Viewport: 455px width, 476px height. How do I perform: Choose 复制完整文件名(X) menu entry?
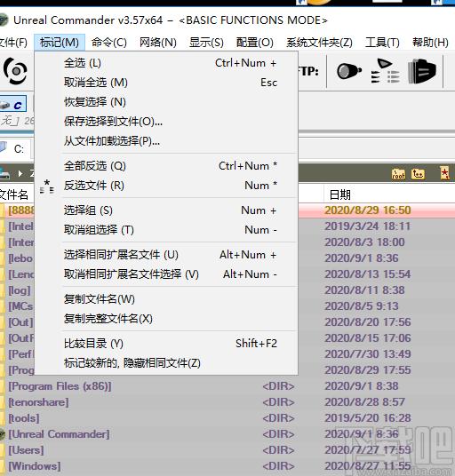(x=166, y=319)
